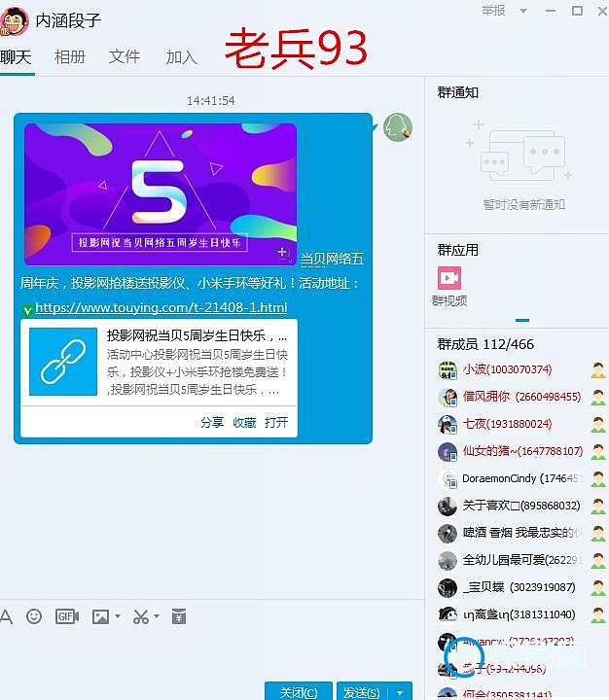Click the sender's avatar beside message bubble
The height and width of the screenshot is (700, 609).
tap(398, 127)
